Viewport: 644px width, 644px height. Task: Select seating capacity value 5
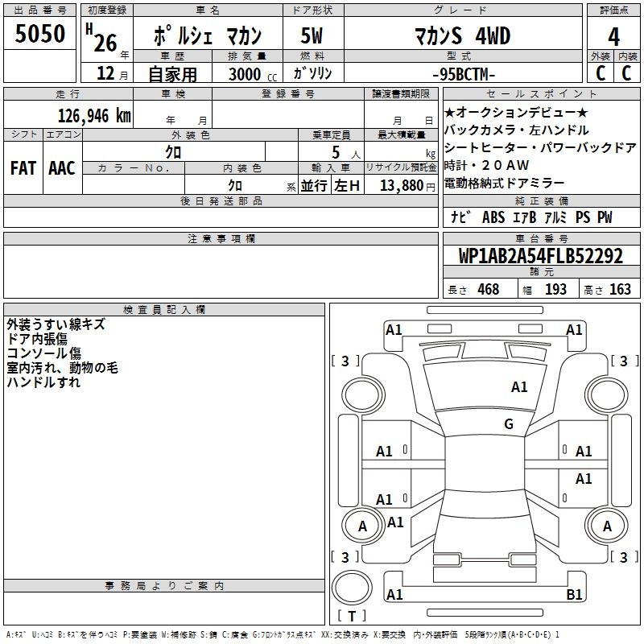coord(336,152)
